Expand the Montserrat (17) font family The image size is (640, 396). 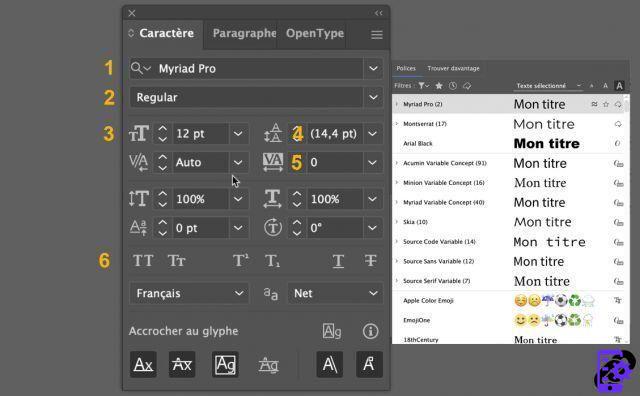[x=396, y=124]
